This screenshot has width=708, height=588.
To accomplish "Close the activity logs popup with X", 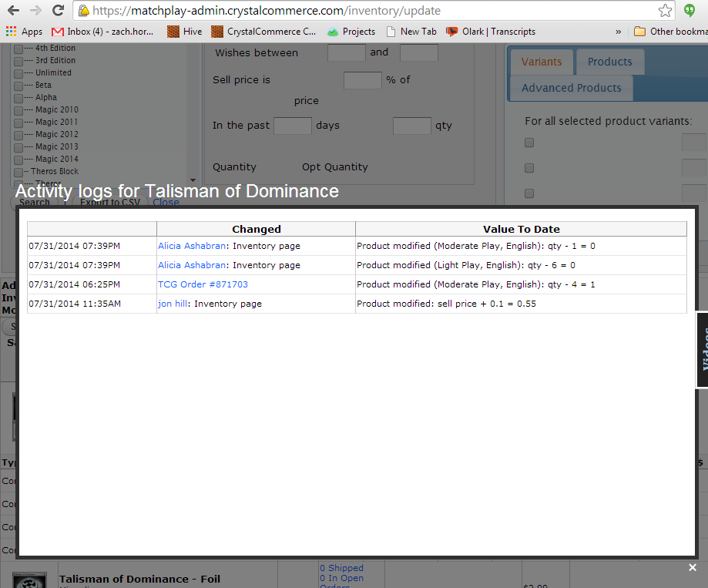I will click(x=692, y=568).
